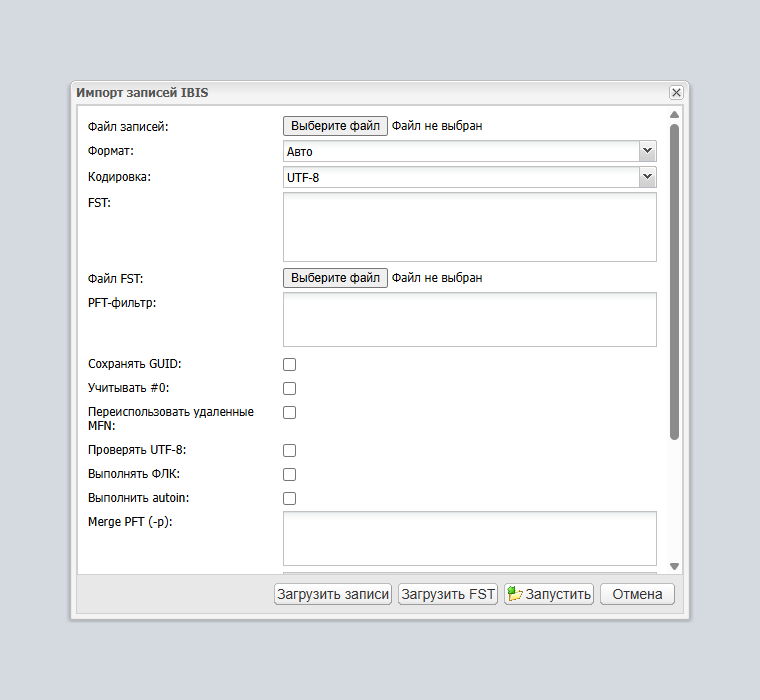Viewport: 760px width, 700px height.
Task: Click the Файл записей label
Action: pyautogui.click(x=128, y=127)
